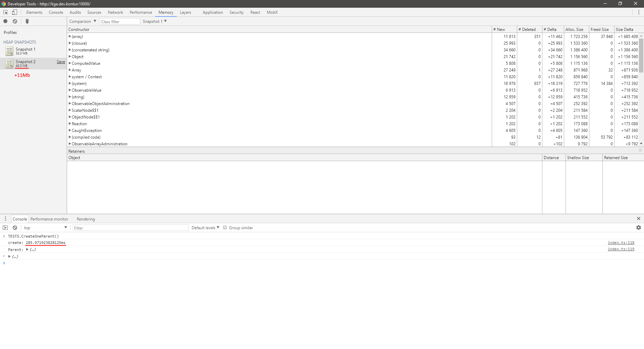This screenshot has width=644, height=349.
Task: Open the Snapshot 1 base dropdown
Action: (155, 21)
